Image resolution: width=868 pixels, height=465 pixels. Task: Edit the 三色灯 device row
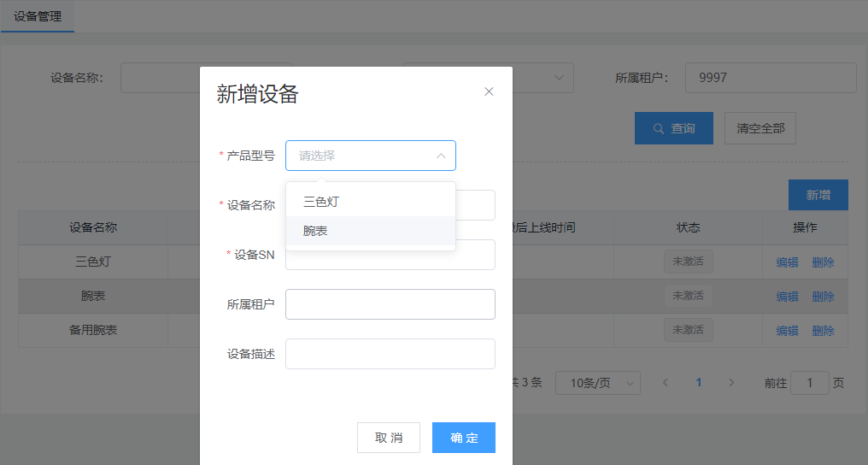pos(787,262)
